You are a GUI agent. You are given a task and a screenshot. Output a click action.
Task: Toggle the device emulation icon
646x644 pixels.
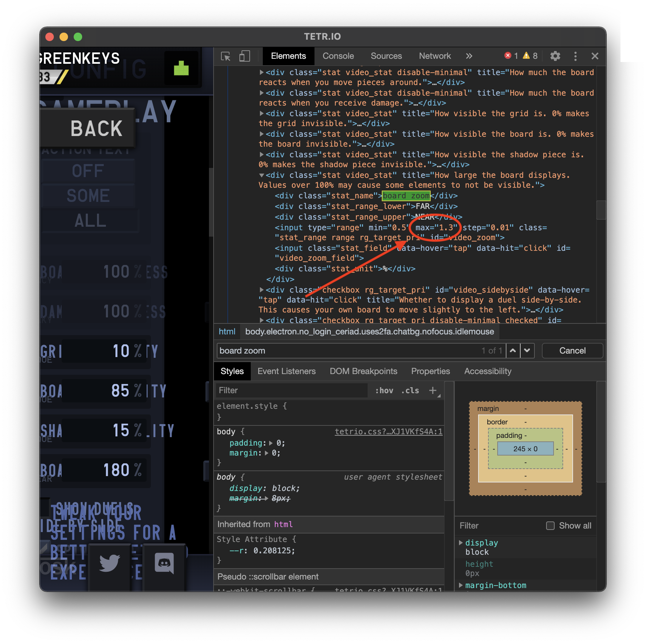[244, 56]
